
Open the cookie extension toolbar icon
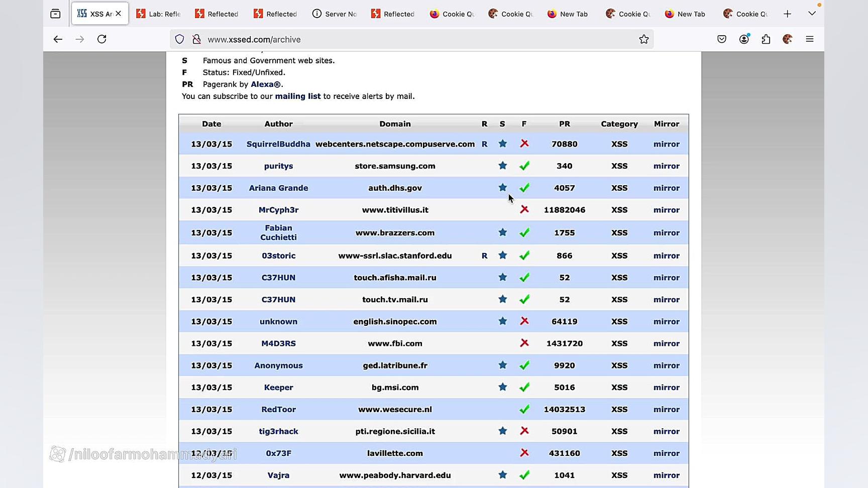coord(788,39)
